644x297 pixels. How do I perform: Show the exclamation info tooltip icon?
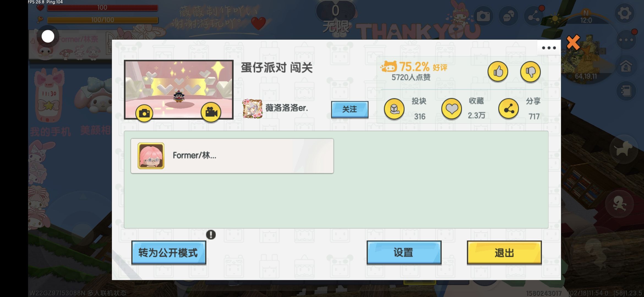[211, 235]
